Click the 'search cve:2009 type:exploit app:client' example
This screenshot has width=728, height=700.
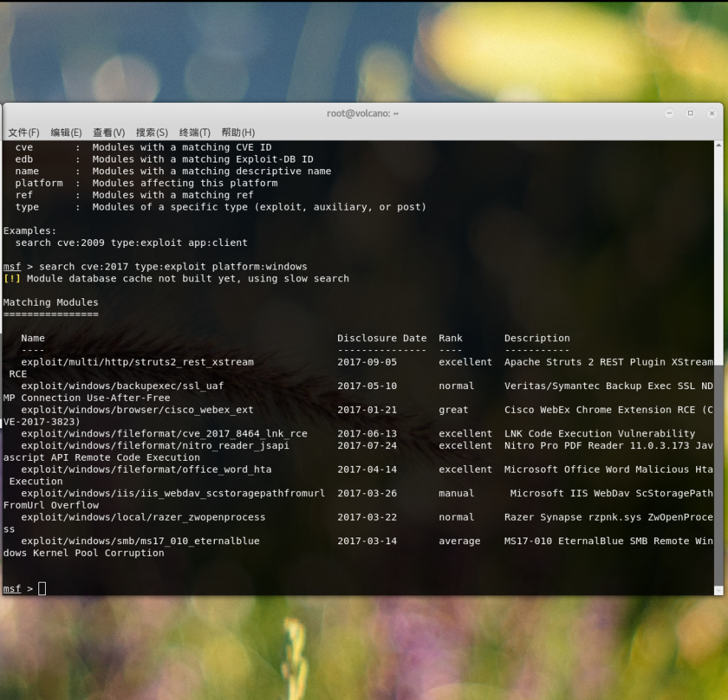[131, 243]
